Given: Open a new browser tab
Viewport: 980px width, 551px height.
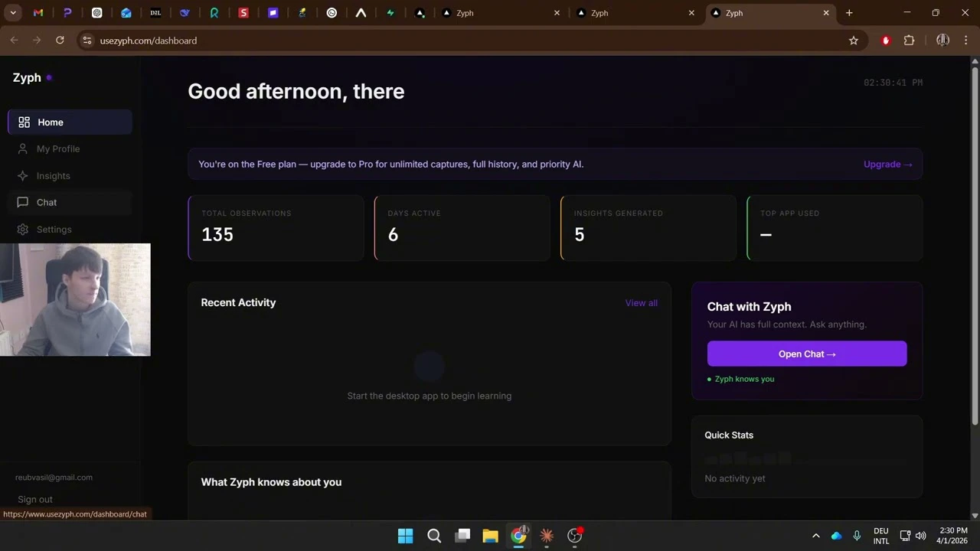Looking at the screenshot, I should (x=849, y=13).
